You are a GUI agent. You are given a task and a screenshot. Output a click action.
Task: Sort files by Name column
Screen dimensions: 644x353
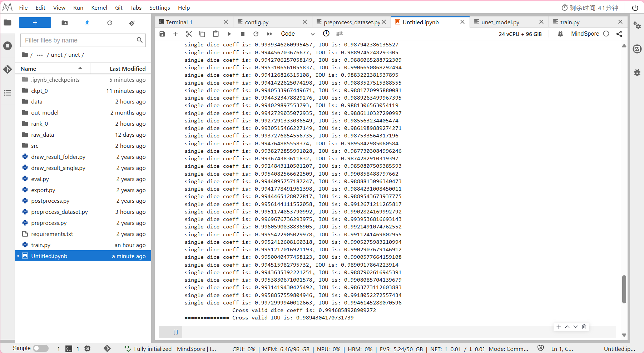point(52,69)
